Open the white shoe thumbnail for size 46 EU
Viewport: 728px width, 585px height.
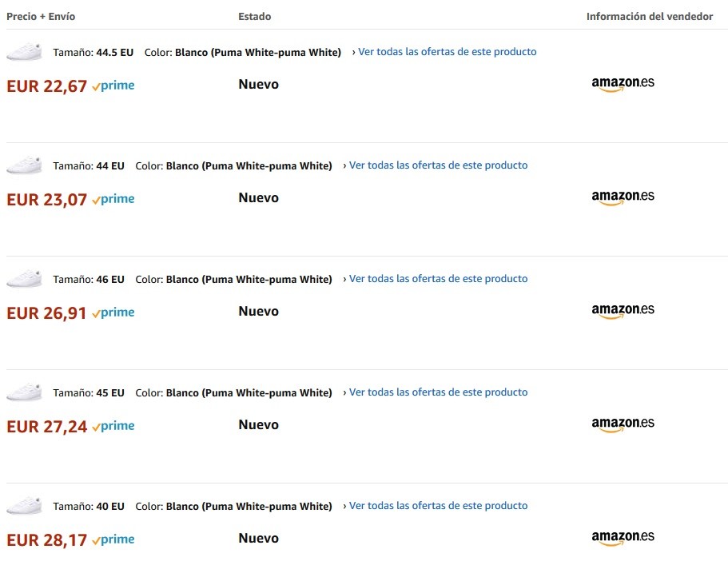point(24,279)
